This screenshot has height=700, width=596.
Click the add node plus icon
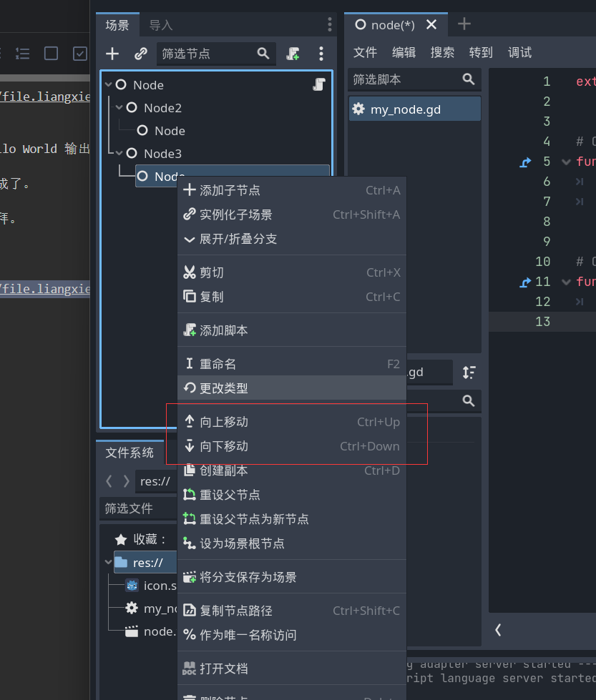[x=112, y=54]
